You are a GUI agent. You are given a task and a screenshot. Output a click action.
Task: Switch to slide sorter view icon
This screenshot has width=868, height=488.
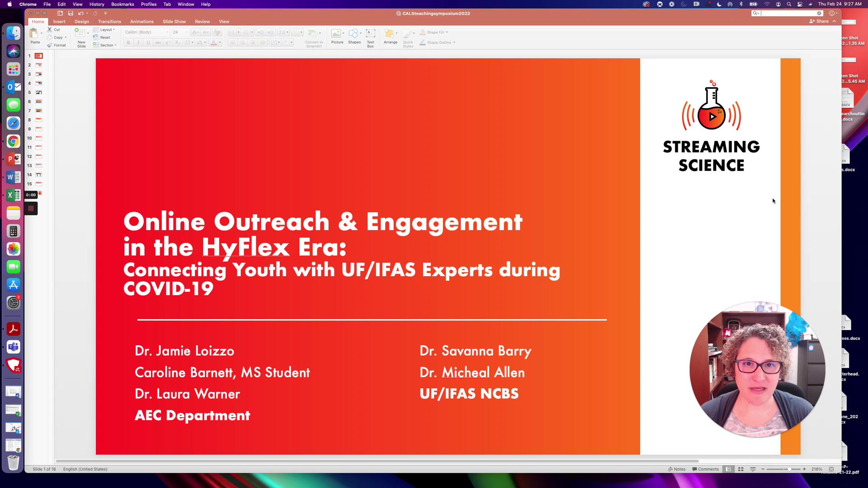[x=740, y=469]
